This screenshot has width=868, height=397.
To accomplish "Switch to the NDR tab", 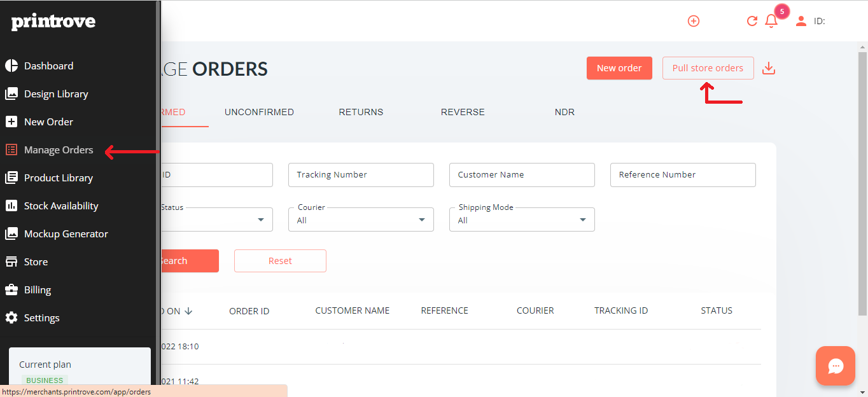I will [x=564, y=112].
